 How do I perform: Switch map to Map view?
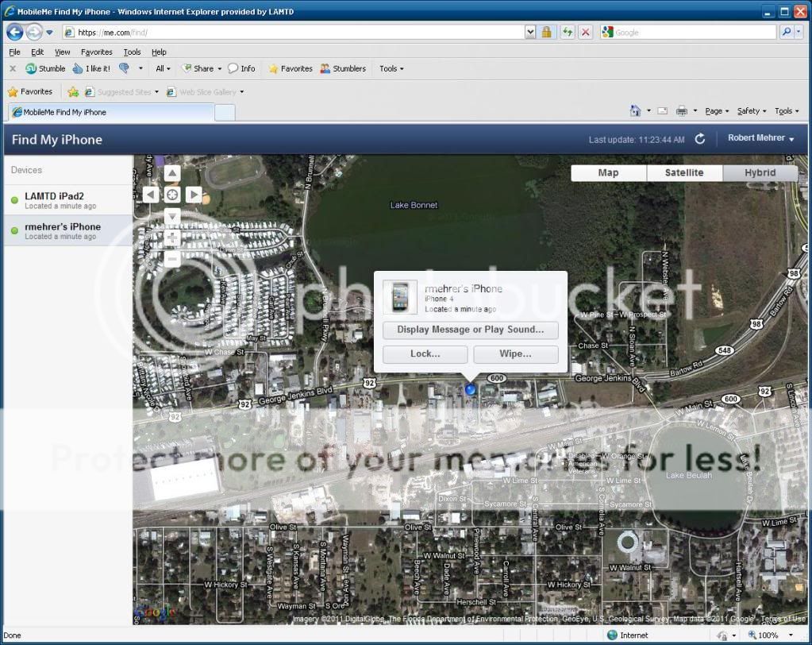point(609,173)
